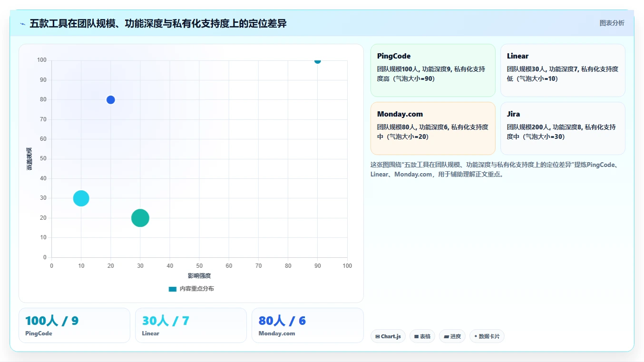644x362 pixels.
Task: Click the 数据卡片 tag icon
Action: coord(476,336)
